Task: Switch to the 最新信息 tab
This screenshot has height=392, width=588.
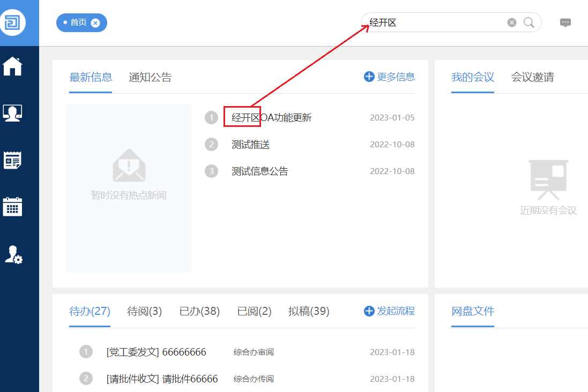Action: (x=91, y=77)
